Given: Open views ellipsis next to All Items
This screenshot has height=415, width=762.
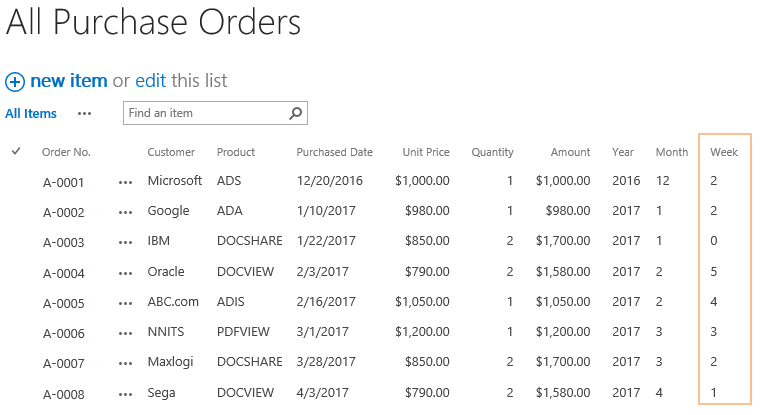Looking at the screenshot, I should pos(84,114).
